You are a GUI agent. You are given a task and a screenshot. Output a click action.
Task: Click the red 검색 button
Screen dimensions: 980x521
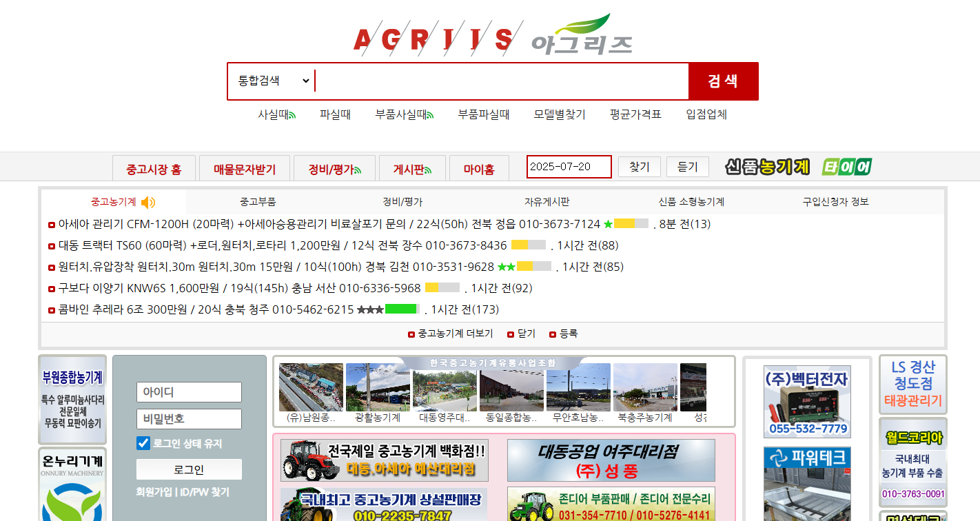pos(723,81)
